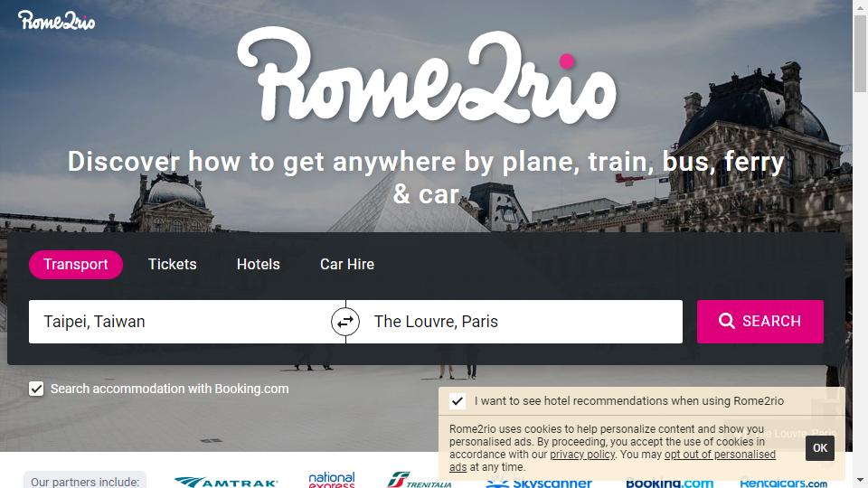
Task: Open the Trenitalia partner logo
Action: (x=420, y=480)
